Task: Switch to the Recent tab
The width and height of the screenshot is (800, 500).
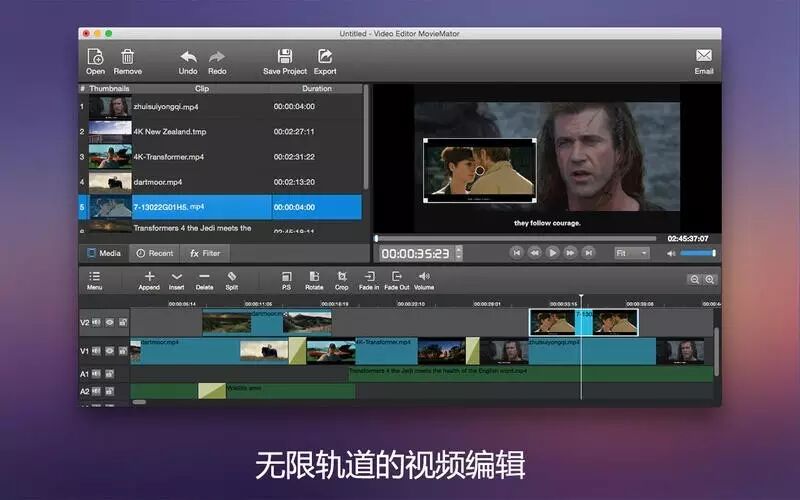Action: click(x=155, y=253)
